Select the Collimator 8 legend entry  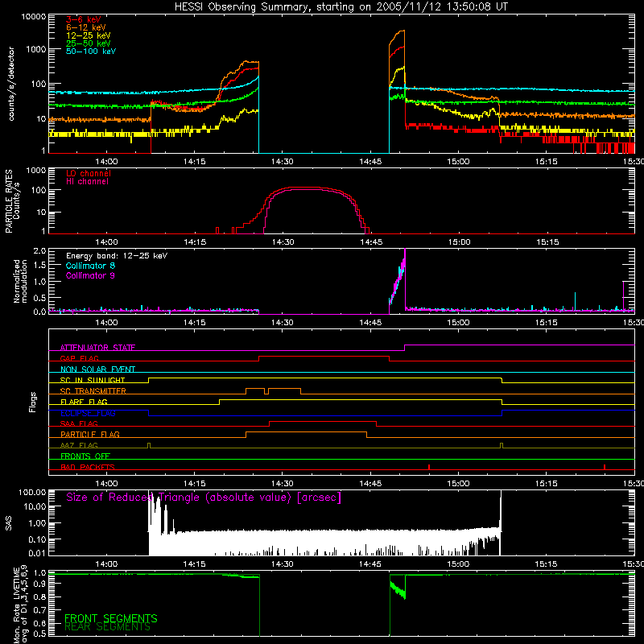pos(90,266)
